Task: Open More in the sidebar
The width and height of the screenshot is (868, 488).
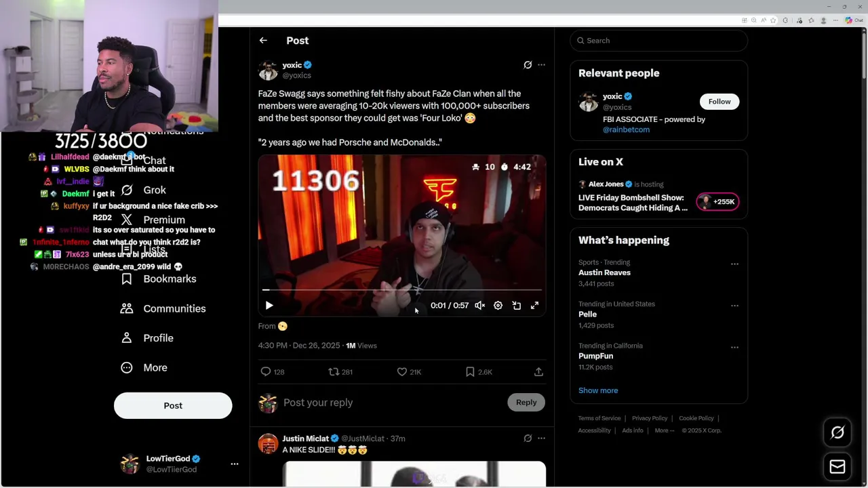Action: (x=144, y=367)
